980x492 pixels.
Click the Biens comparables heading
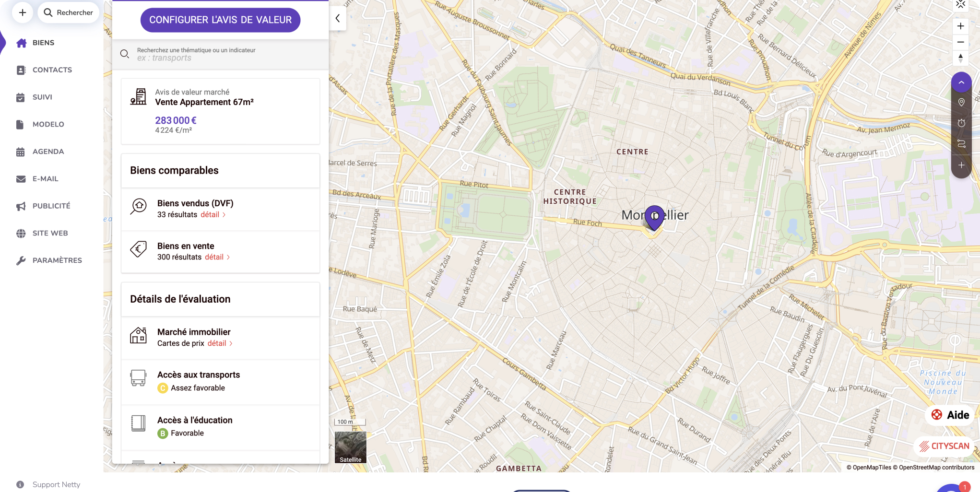click(x=174, y=171)
